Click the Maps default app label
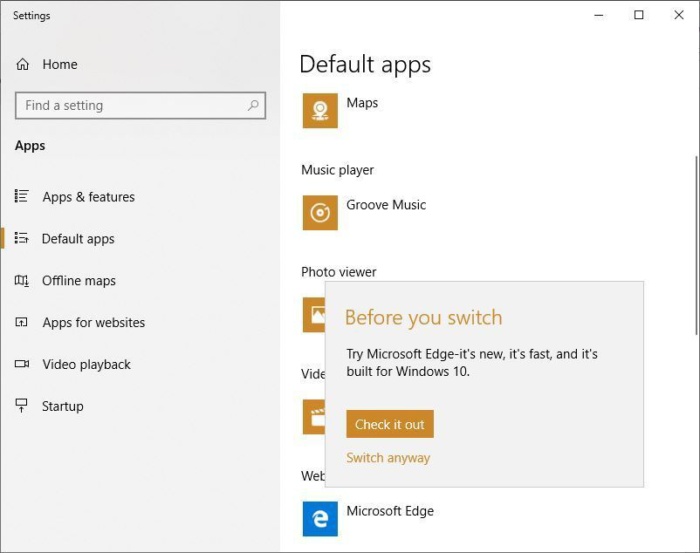The height and width of the screenshot is (553, 700). click(x=362, y=103)
